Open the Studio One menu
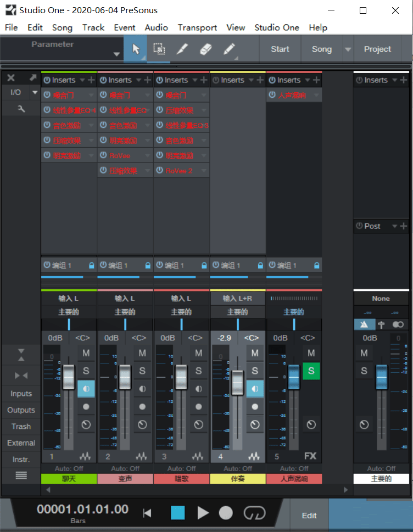 point(277,27)
